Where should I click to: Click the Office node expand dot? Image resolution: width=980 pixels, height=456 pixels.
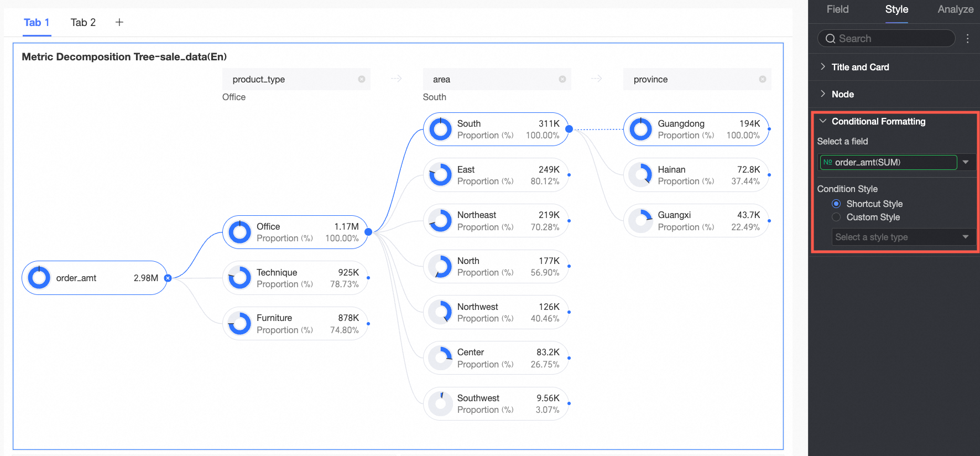point(368,232)
